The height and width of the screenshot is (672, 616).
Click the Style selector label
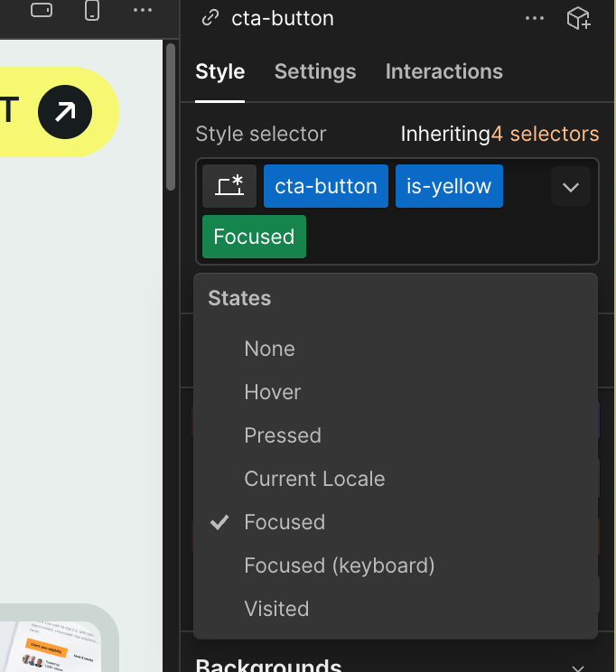pyautogui.click(x=261, y=134)
